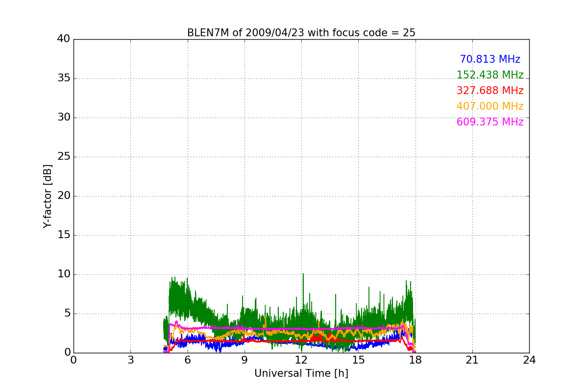This screenshot has width=588, height=392.
Task: Click the x-axis tick label 6
Action: pos(187,360)
